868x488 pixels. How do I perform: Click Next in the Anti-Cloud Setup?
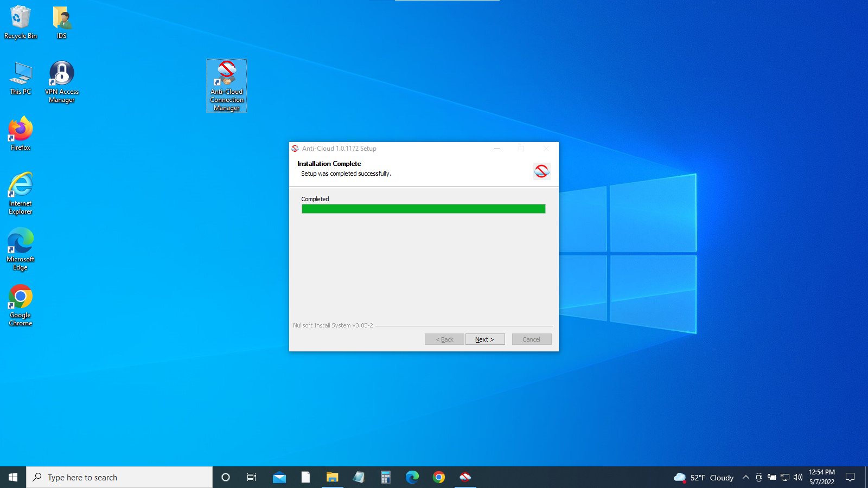tap(485, 339)
